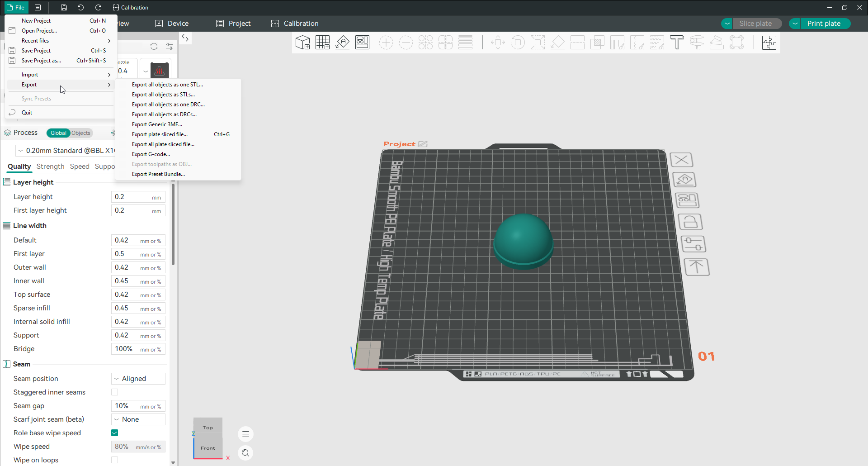Open the 0.20mm Standard preset dropdown

[x=66, y=151]
